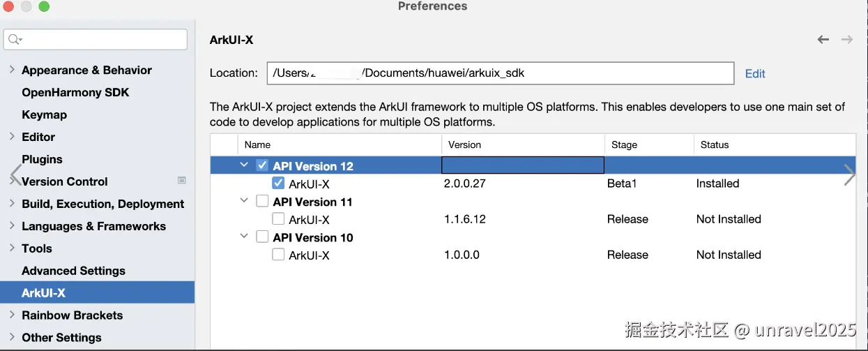Go to previous image with left chevron
This screenshot has height=351, width=868.
pyautogui.click(x=15, y=176)
